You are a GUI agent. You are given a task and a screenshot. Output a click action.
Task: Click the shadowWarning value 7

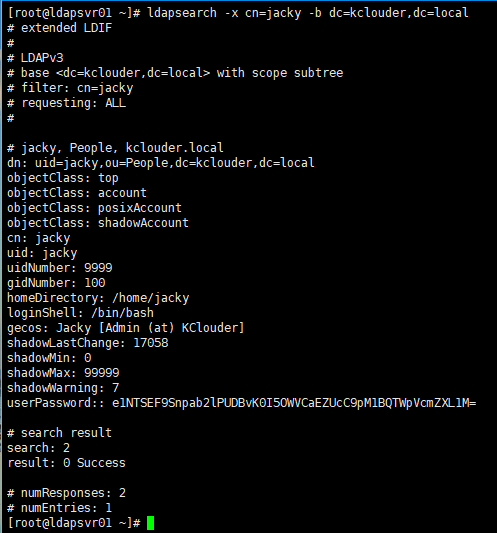116,388
